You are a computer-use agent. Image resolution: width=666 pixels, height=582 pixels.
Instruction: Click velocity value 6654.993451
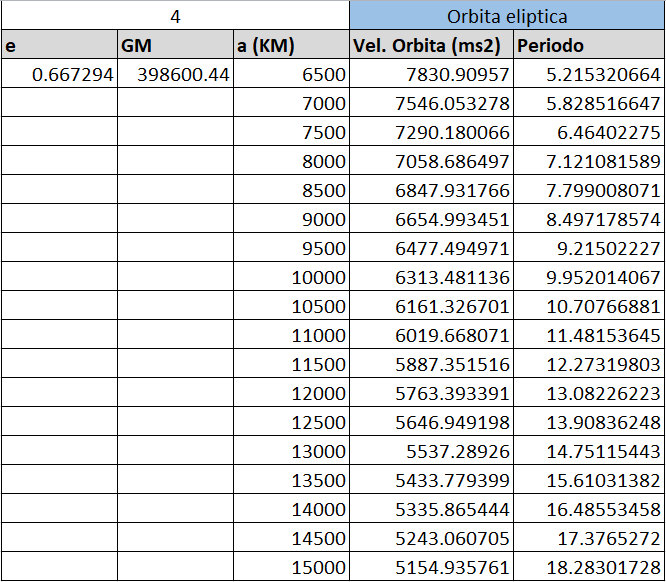point(432,218)
